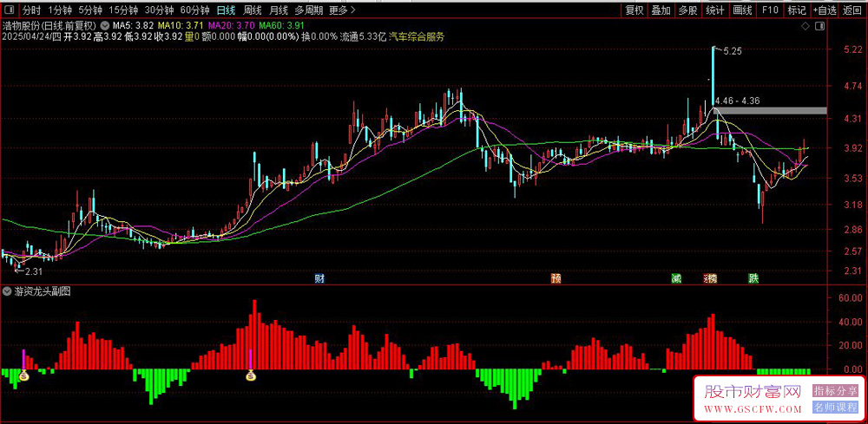Click the 5.25 high price label
868x424 pixels.
(x=733, y=51)
